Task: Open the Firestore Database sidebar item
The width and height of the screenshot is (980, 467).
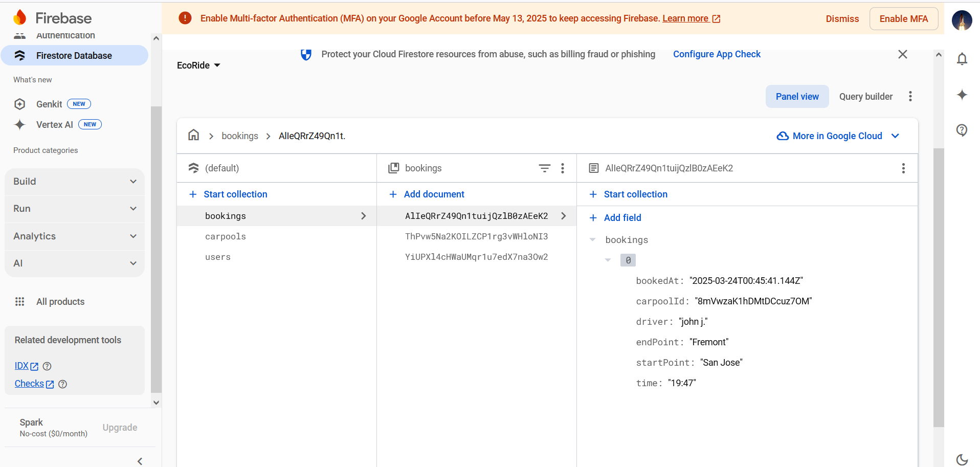Action: (75, 55)
